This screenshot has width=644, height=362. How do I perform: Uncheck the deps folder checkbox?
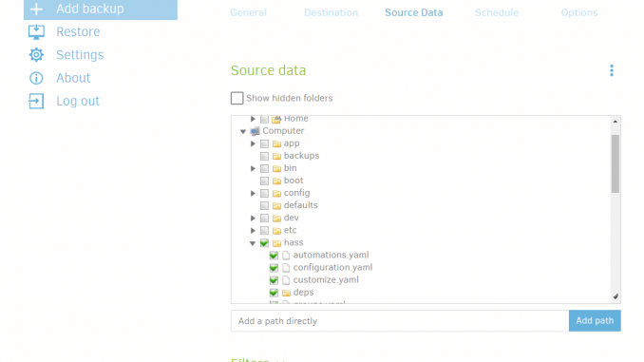pyautogui.click(x=274, y=293)
